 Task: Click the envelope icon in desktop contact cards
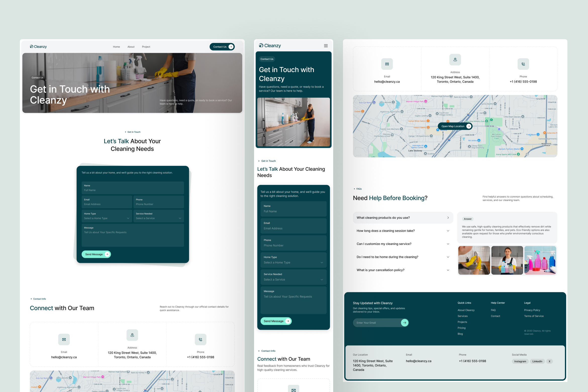point(64,339)
